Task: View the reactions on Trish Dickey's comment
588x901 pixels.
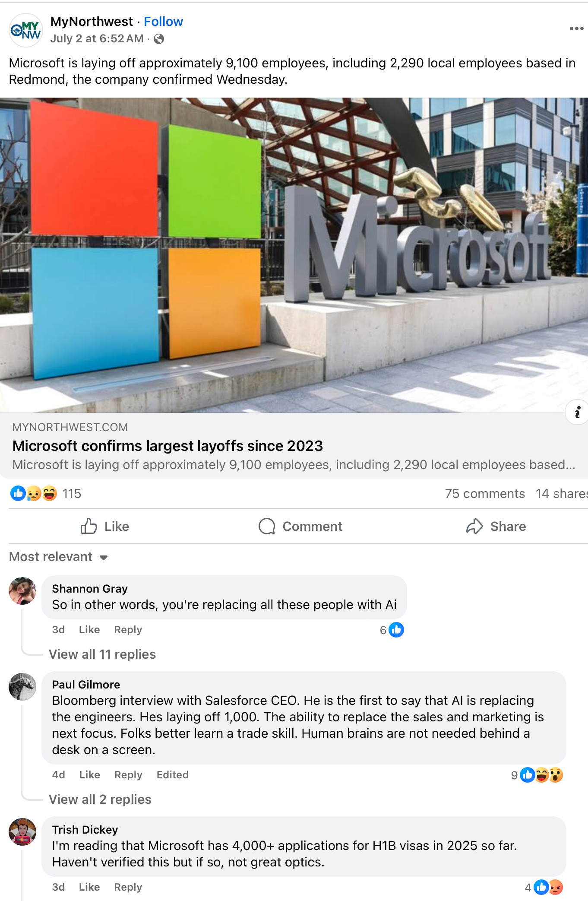Action: (544, 887)
